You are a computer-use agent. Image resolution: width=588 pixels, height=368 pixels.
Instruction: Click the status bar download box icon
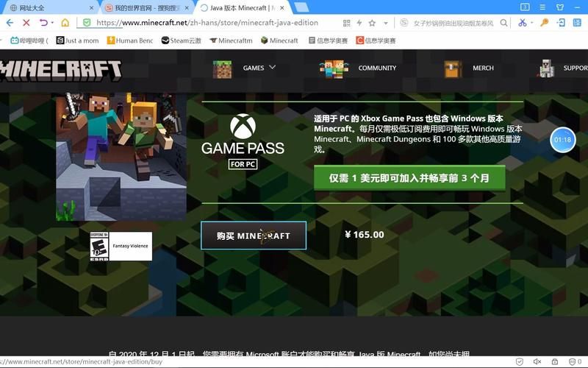point(555,361)
